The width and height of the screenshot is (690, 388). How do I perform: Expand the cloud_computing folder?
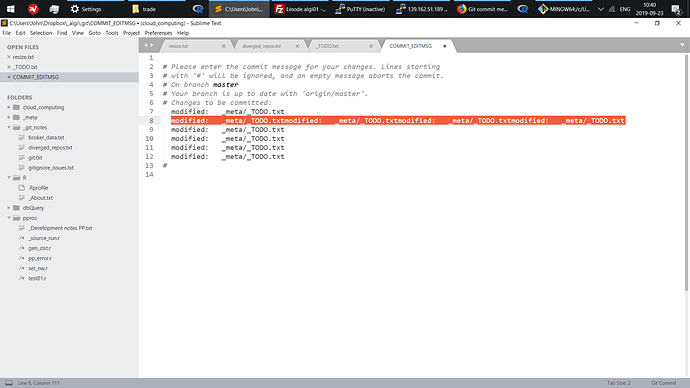[9, 107]
